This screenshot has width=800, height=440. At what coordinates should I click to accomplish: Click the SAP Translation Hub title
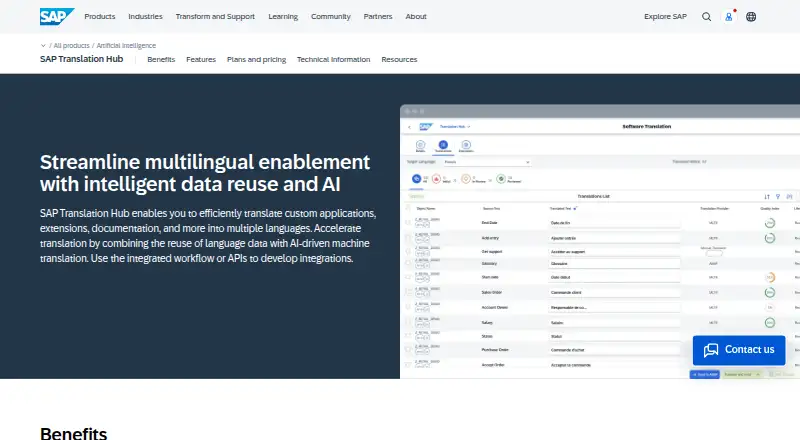[82, 59]
